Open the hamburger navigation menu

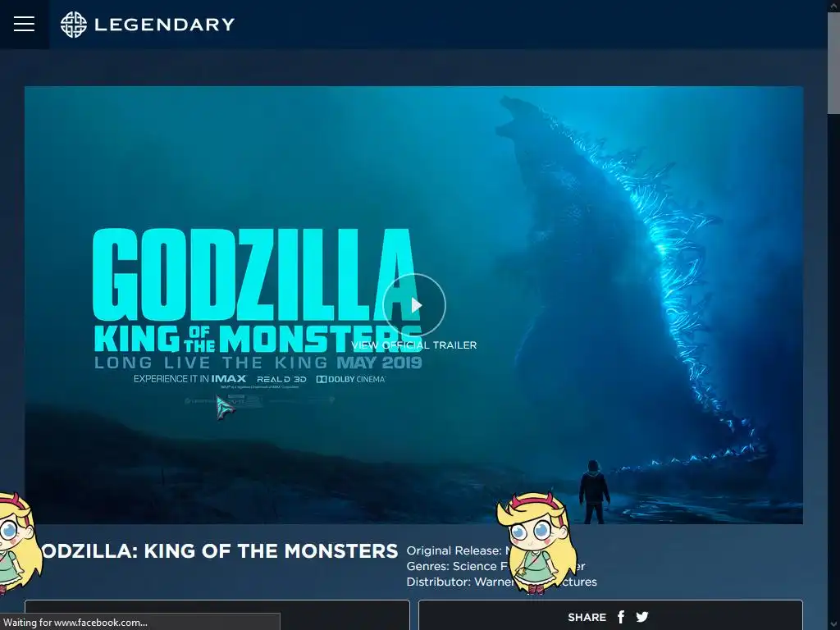[24, 24]
